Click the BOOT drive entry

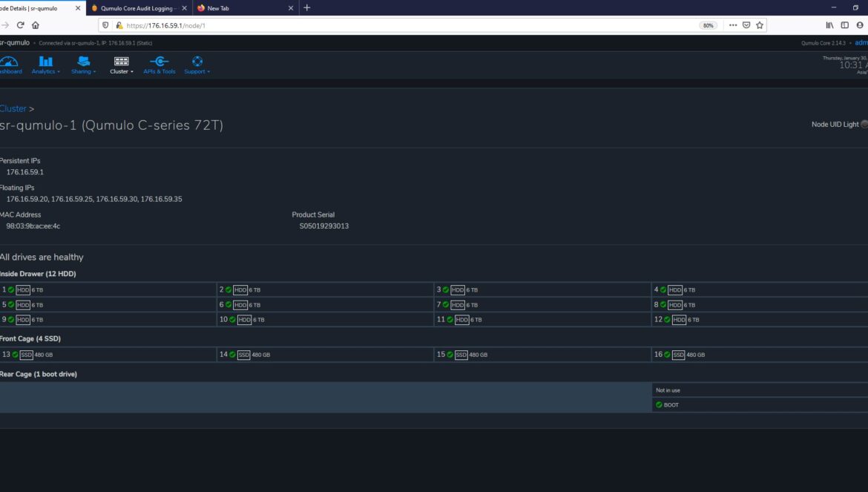[760, 405]
